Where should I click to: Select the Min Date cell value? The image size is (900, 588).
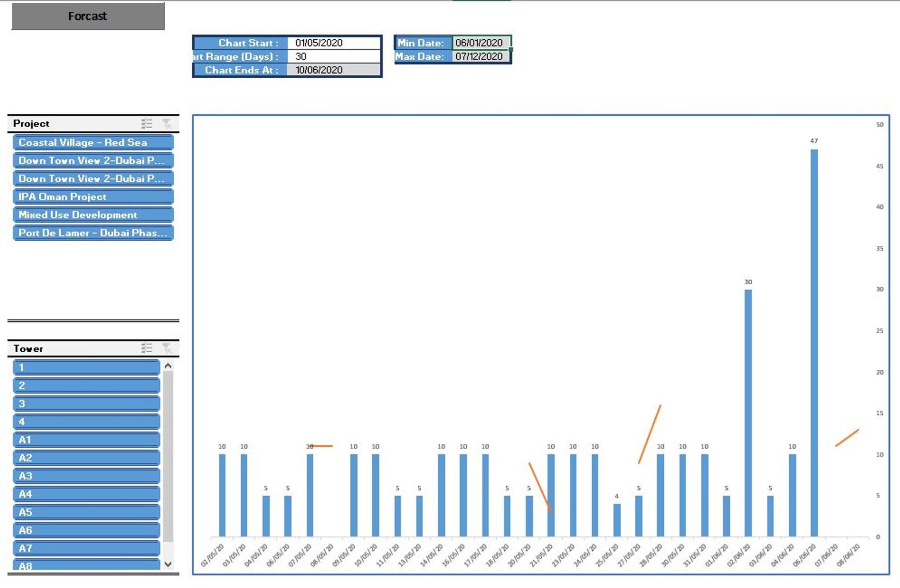480,43
